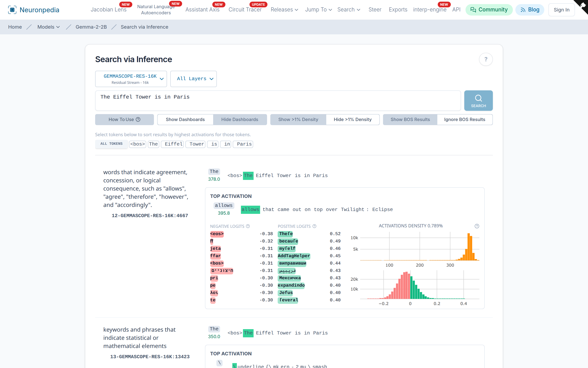Sort results by the <bos> token chip

[x=138, y=144]
